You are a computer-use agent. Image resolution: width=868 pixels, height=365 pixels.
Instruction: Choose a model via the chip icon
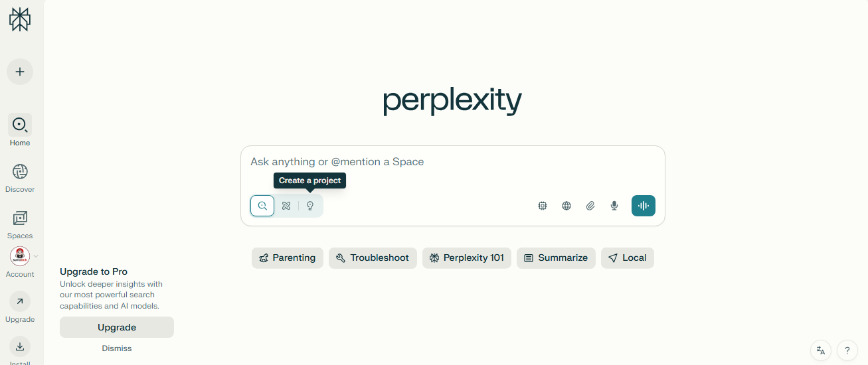tap(543, 206)
